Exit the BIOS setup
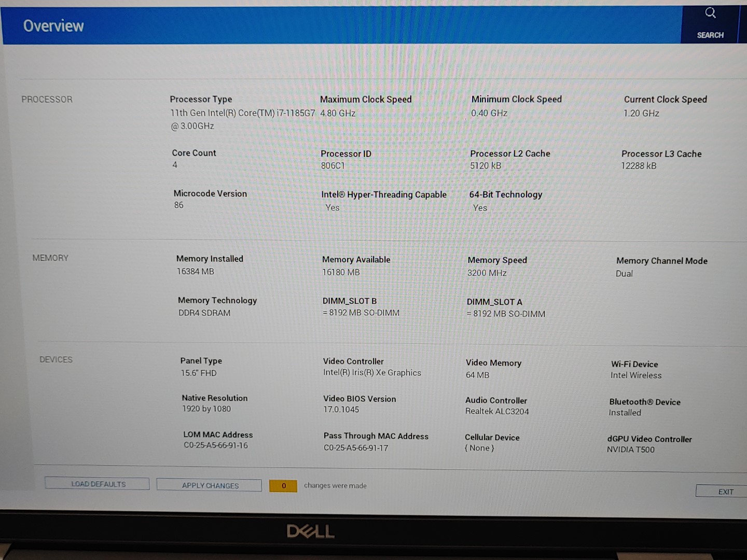Image resolution: width=747 pixels, height=560 pixels. pyautogui.click(x=725, y=492)
